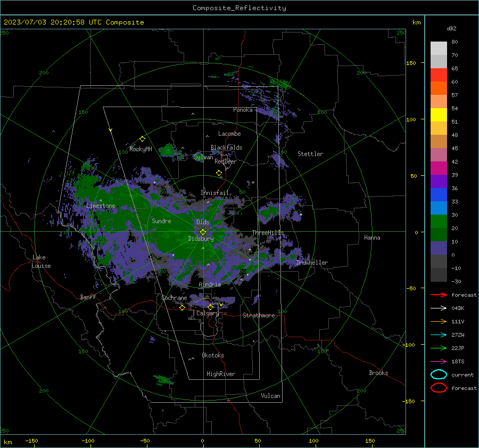Viewport: 479px width, 448px height.
Task: Click the Vulcan label
Action: pos(270,396)
